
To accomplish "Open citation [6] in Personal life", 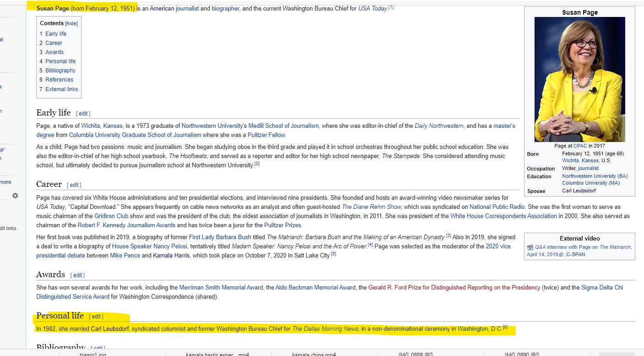I will tap(505, 327).
